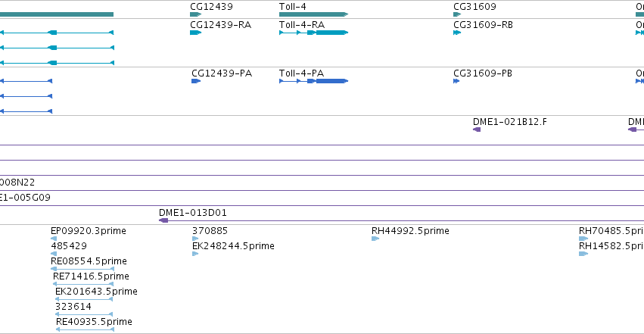Click the RH44992.5prime arrow glyph

pos(375,239)
